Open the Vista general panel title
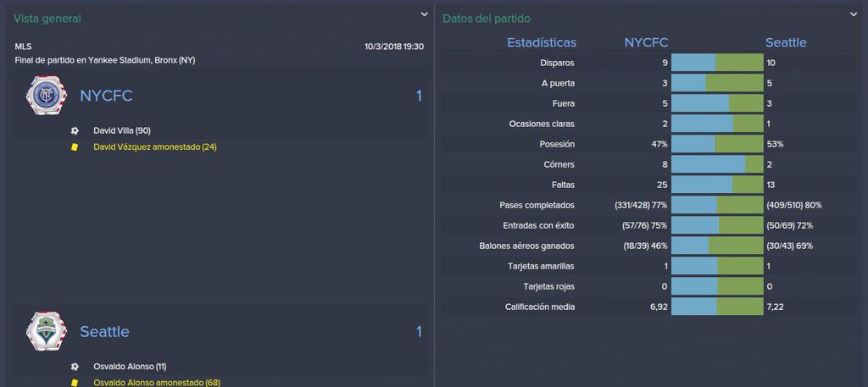 [x=47, y=19]
